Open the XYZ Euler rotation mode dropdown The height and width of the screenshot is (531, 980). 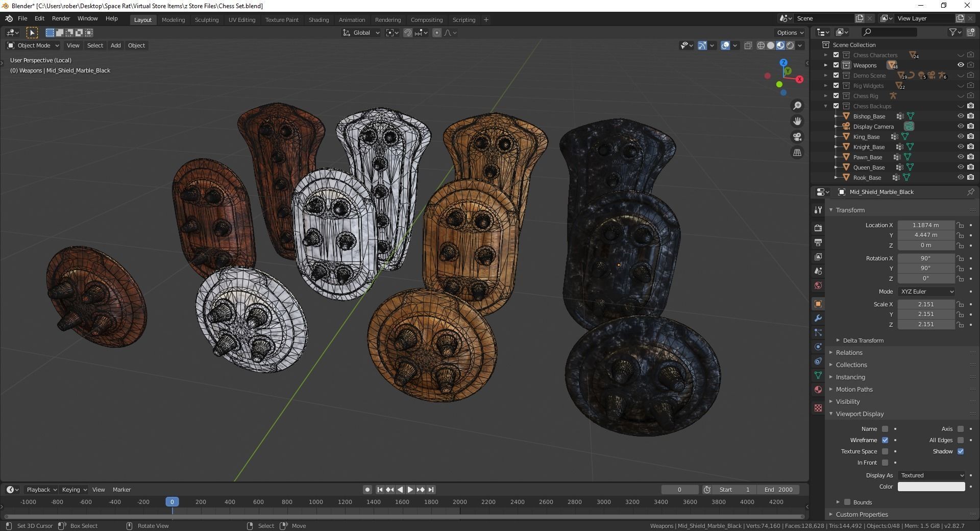pyautogui.click(x=926, y=292)
